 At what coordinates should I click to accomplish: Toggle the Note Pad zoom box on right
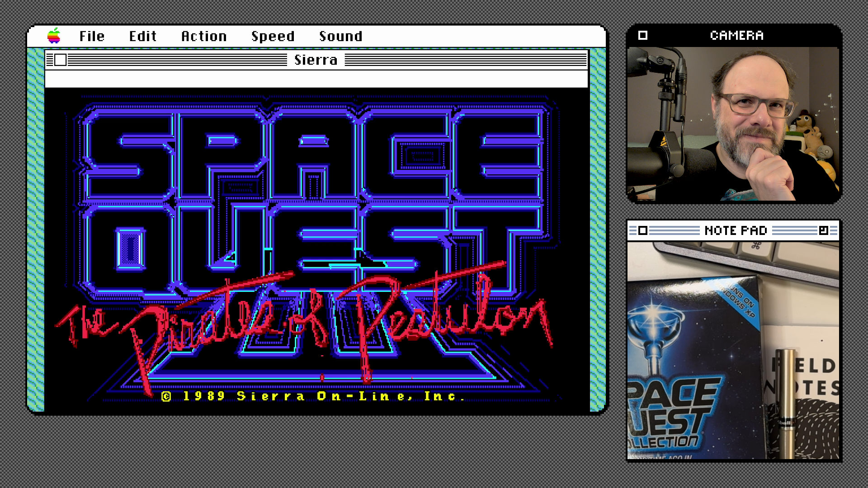[x=823, y=231]
